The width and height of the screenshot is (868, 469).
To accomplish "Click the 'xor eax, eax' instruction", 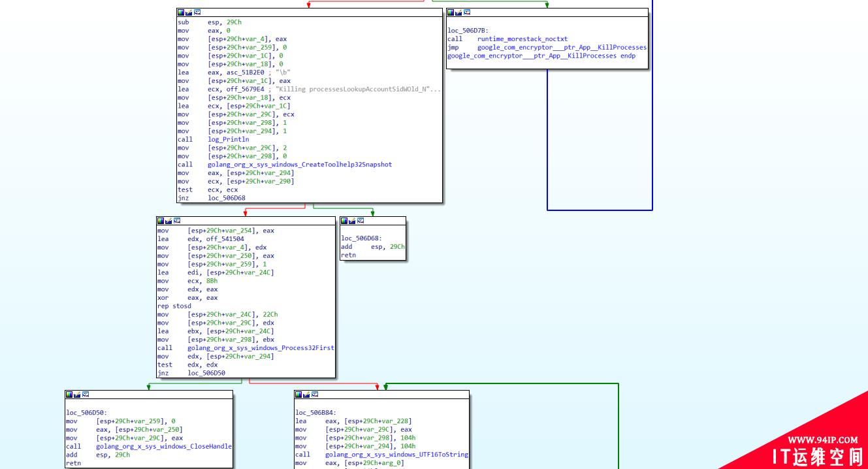I will tap(187, 298).
